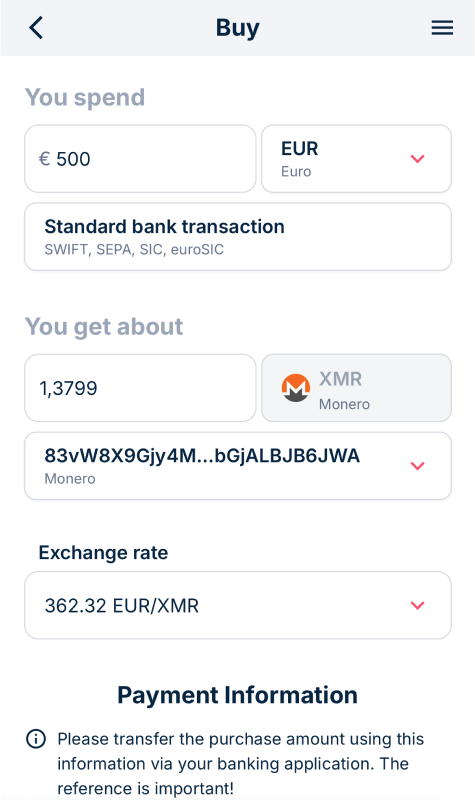Viewport: 475px width, 800px height.
Task: Expand the EUR currency dropdown chevron
Action: (417, 159)
